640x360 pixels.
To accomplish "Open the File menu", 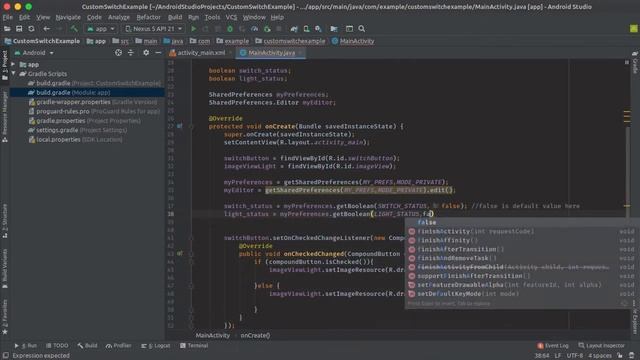I will coord(8,17).
